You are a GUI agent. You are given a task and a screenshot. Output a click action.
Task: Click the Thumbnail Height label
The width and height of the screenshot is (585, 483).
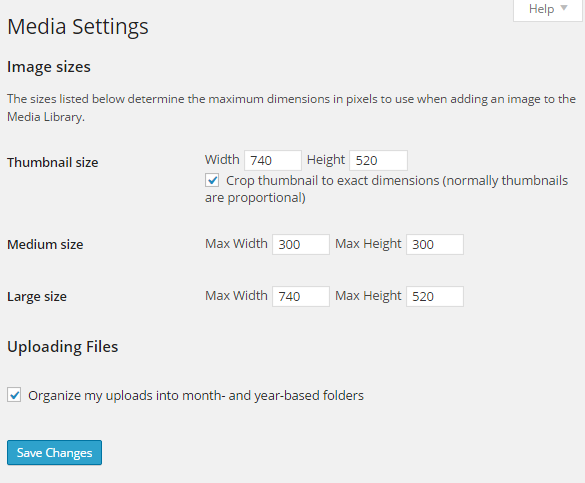click(x=326, y=160)
